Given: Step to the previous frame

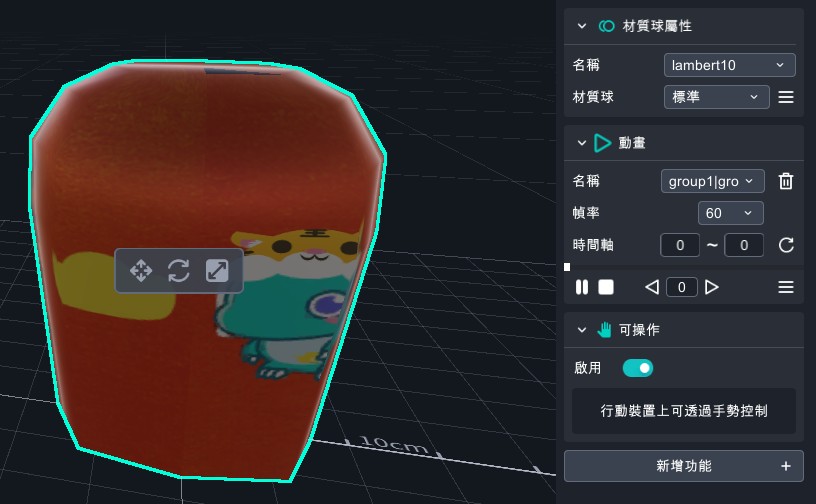Looking at the screenshot, I should pyautogui.click(x=652, y=287).
